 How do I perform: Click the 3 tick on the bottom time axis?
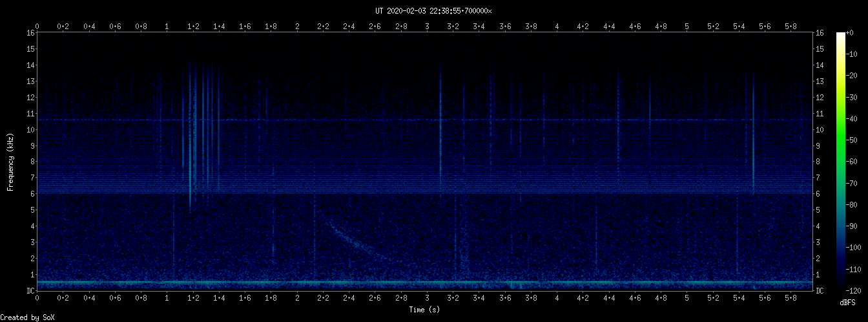427,298
